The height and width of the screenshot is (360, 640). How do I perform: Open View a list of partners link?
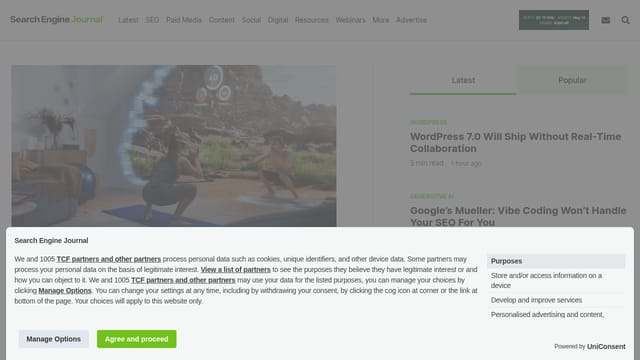236,270
